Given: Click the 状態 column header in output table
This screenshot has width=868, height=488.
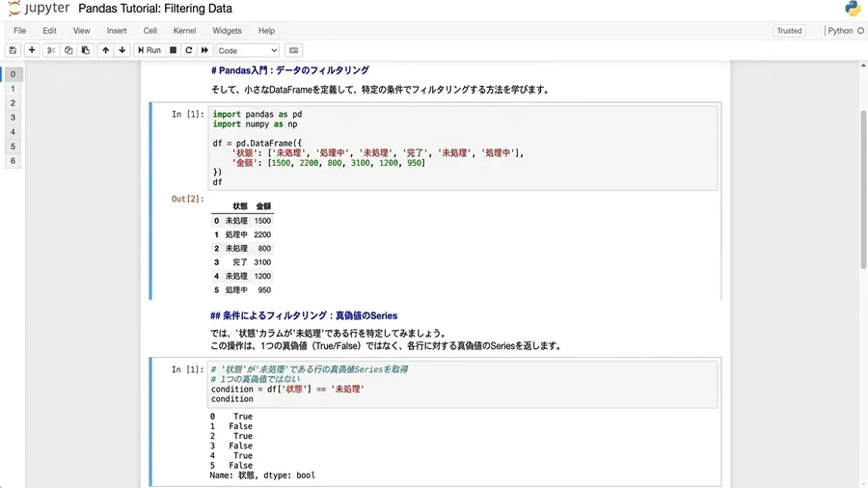Looking at the screenshot, I should coord(240,205).
